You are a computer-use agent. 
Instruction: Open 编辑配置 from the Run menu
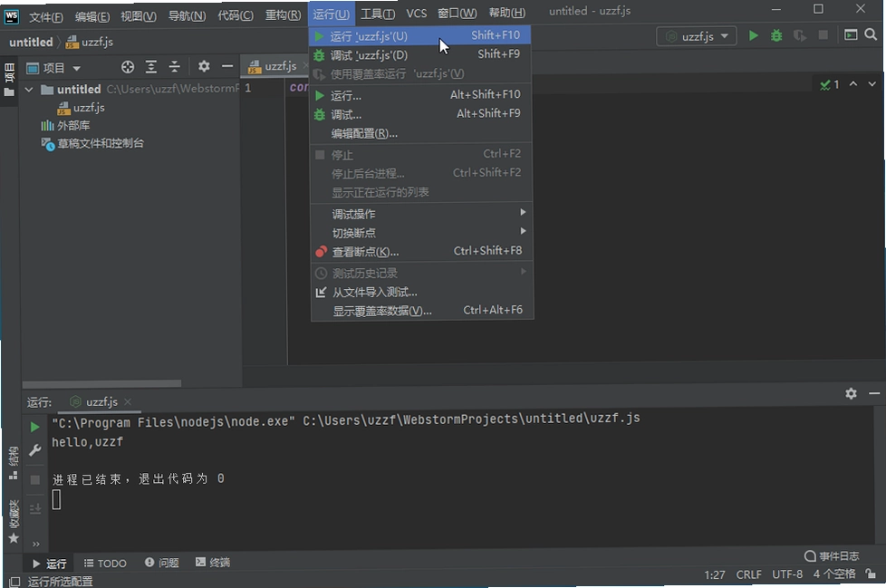click(420, 133)
